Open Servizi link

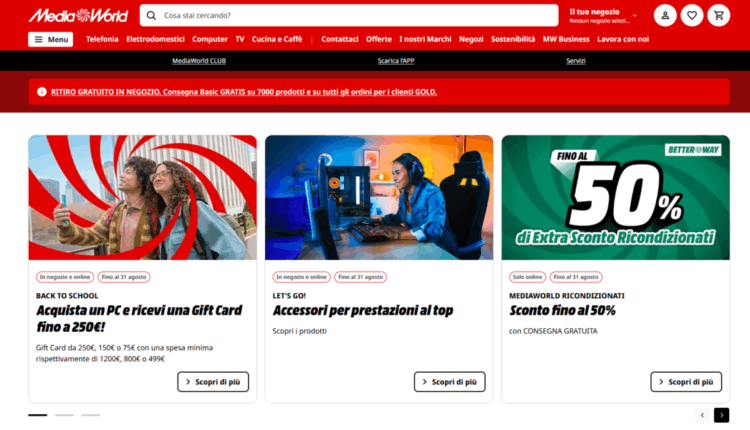click(x=576, y=61)
